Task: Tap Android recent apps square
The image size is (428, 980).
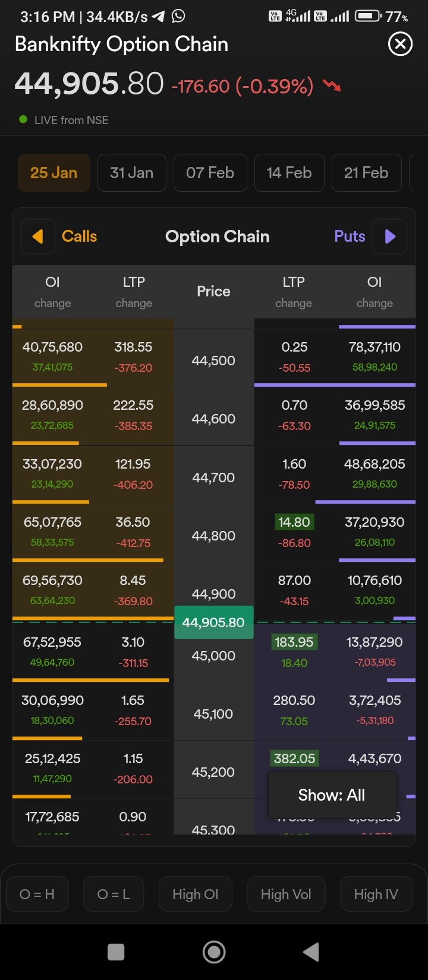Action: tap(116, 951)
